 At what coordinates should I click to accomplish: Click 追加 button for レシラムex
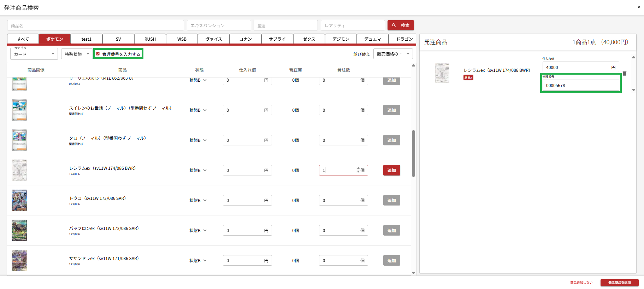click(392, 170)
